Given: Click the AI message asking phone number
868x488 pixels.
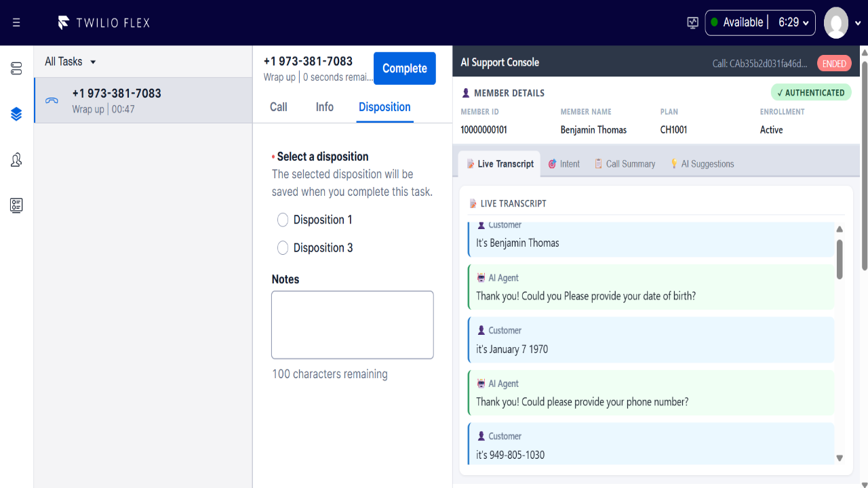Looking at the screenshot, I should pyautogui.click(x=583, y=402).
